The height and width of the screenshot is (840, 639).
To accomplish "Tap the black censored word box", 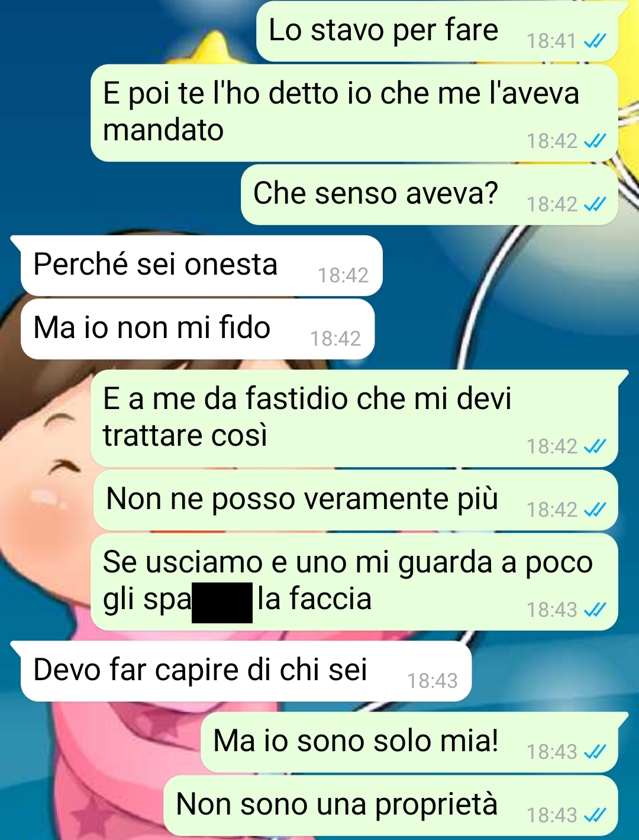I will pyautogui.click(x=222, y=603).
